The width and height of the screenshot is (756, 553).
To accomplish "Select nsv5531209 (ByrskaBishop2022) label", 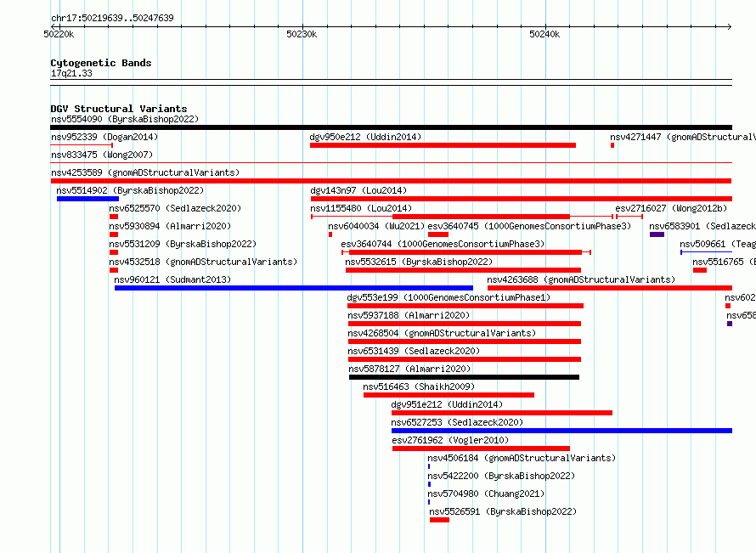I will click(183, 244).
